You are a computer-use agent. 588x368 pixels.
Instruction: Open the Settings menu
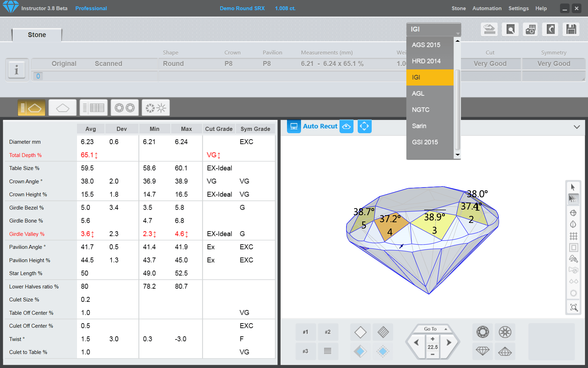click(x=518, y=8)
